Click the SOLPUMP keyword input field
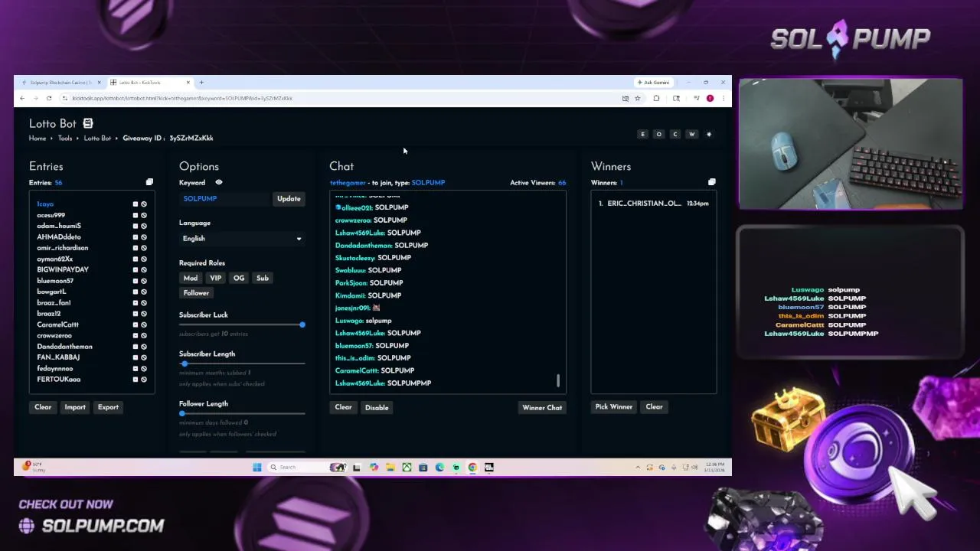This screenshot has height=551, width=980. (225, 199)
